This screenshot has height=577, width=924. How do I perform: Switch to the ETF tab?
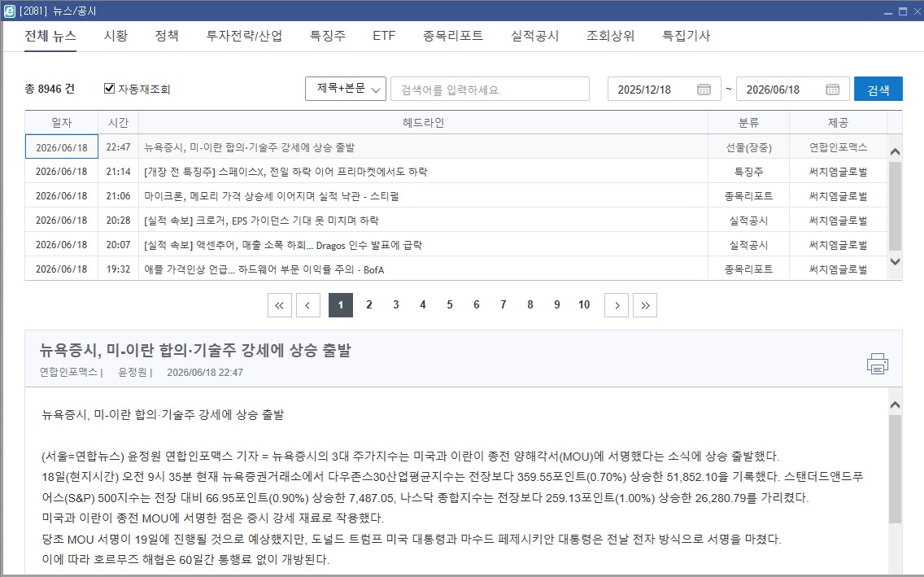(384, 36)
